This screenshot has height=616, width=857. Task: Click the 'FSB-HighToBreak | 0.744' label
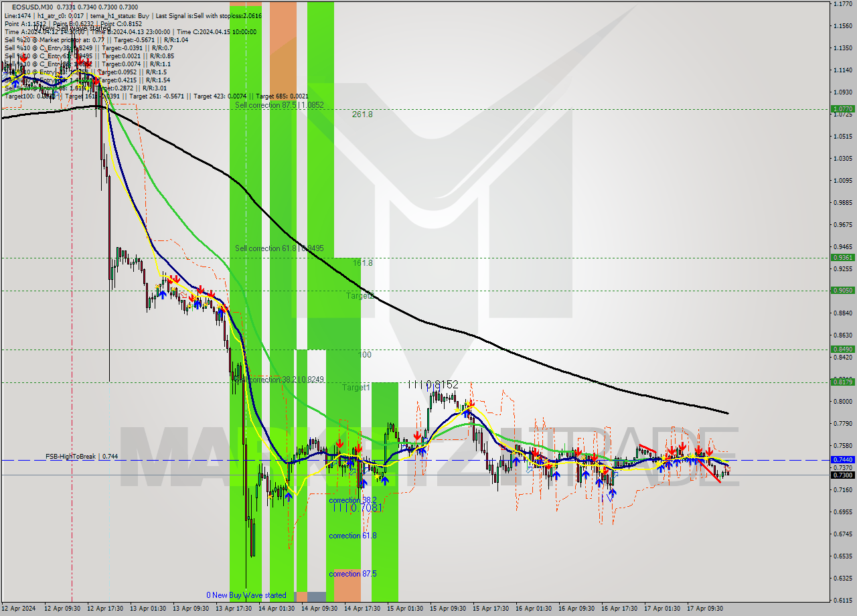[82, 456]
